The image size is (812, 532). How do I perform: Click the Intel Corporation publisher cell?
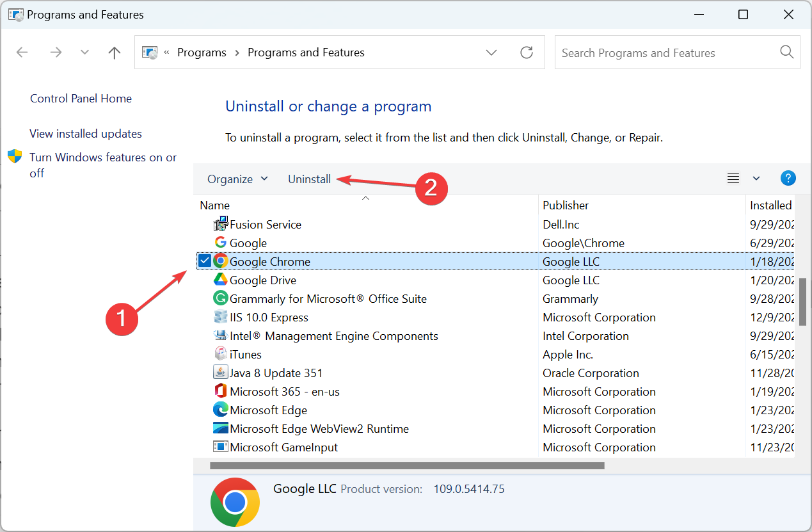pyautogui.click(x=586, y=336)
